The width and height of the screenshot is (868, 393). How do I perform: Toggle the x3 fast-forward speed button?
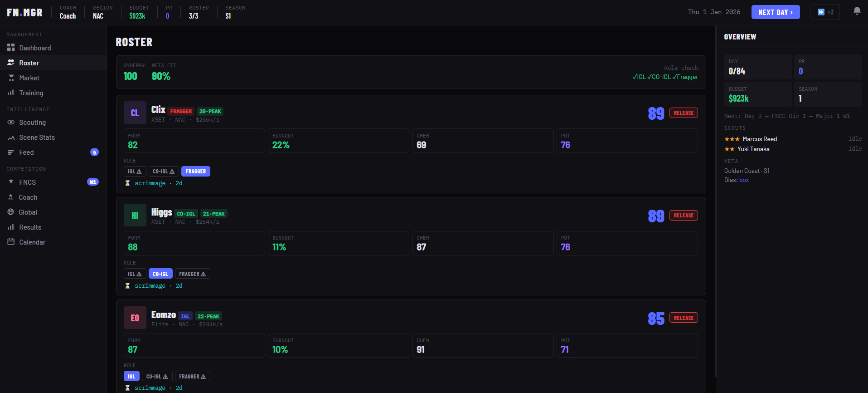click(x=825, y=12)
